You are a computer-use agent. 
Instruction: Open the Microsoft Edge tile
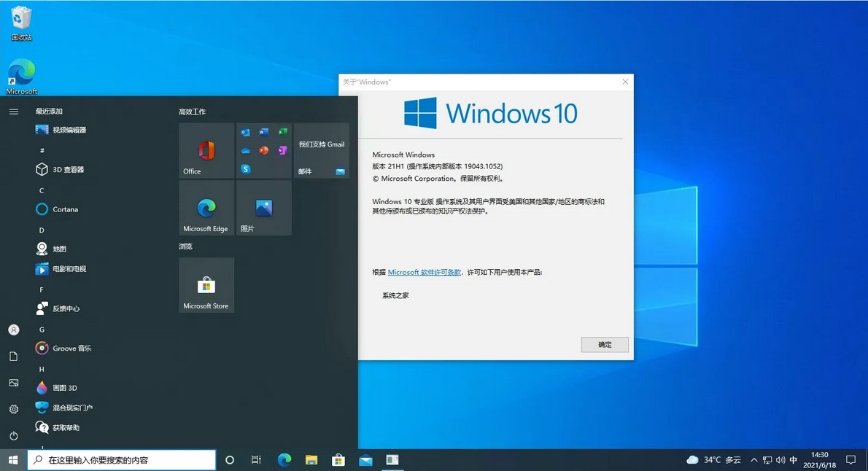pos(206,208)
